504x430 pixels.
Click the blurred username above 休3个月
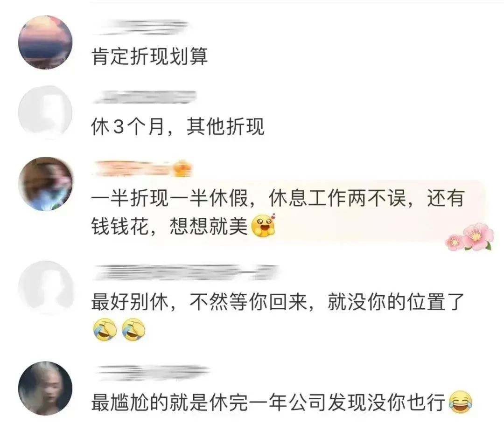click(145, 97)
